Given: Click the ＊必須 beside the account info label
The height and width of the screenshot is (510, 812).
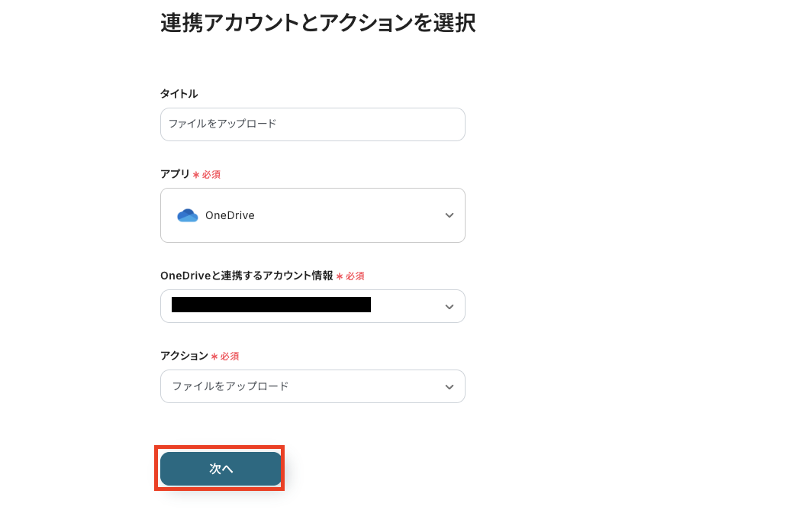Looking at the screenshot, I should tap(353, 276).
